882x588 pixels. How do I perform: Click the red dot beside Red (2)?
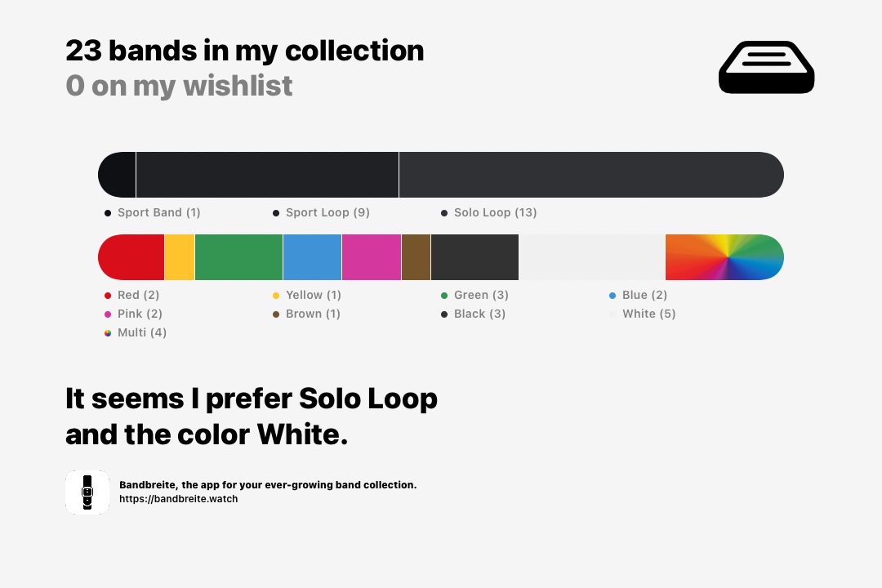click(108, 296)
